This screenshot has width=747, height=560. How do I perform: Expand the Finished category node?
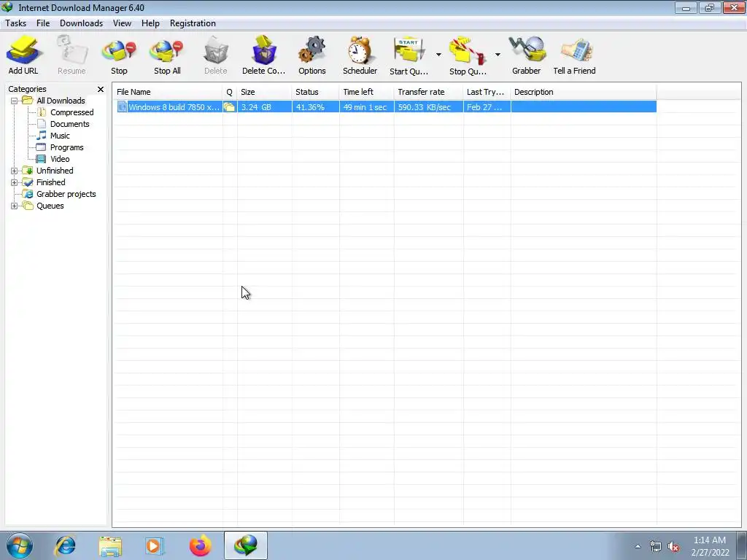15,182
